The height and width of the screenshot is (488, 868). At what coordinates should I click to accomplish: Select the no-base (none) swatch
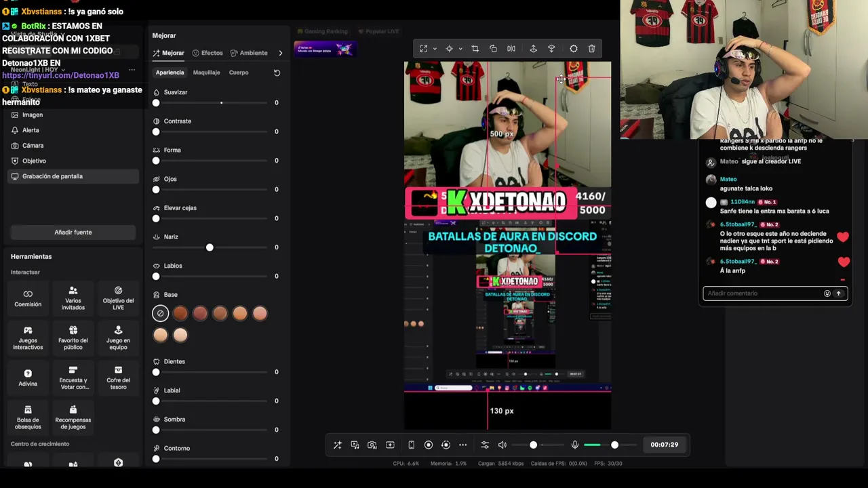[x=161, y=313]
